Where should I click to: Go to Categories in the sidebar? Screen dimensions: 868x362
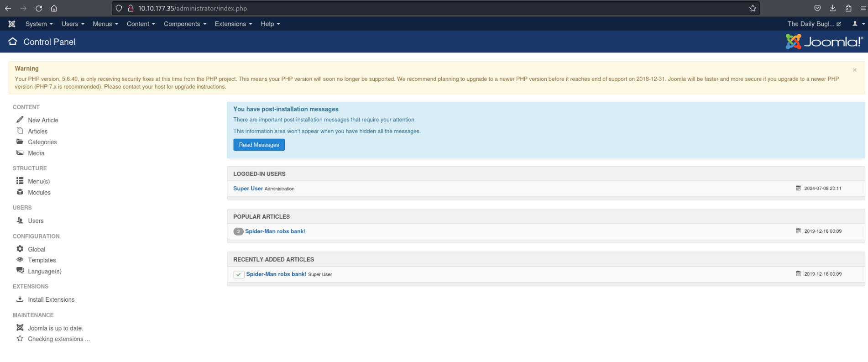pyautogui.click(x=42, y=142)
